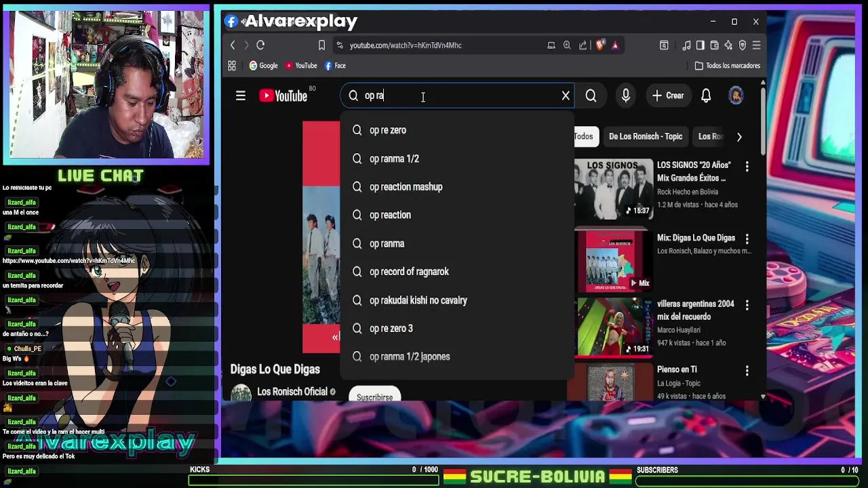The height and width of the screenshot is (488, 868).
Task: Select suggestion "op re zero 3"
Action: [x=456, y=329]
